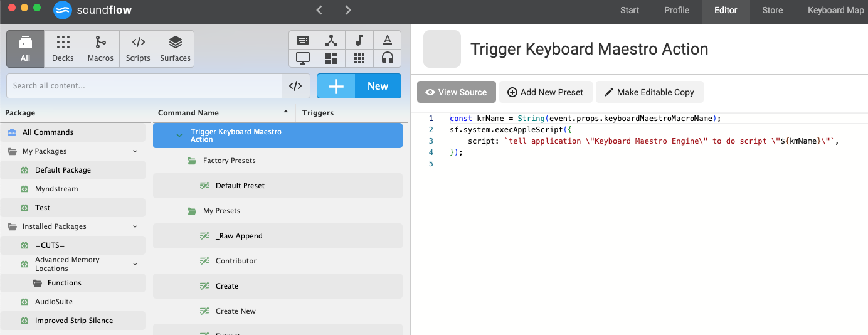868x335 pixels.
Task: Open the Myndstream package
Action: 73,189
